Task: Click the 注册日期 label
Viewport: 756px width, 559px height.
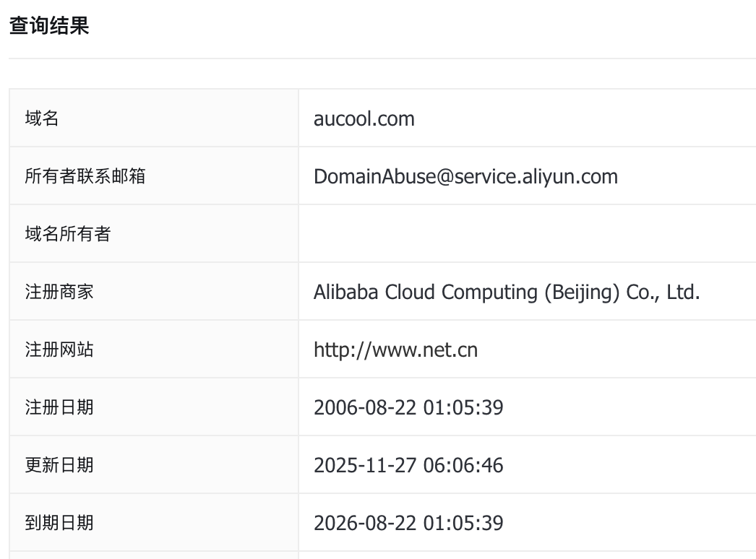Action: click(59, 407)
